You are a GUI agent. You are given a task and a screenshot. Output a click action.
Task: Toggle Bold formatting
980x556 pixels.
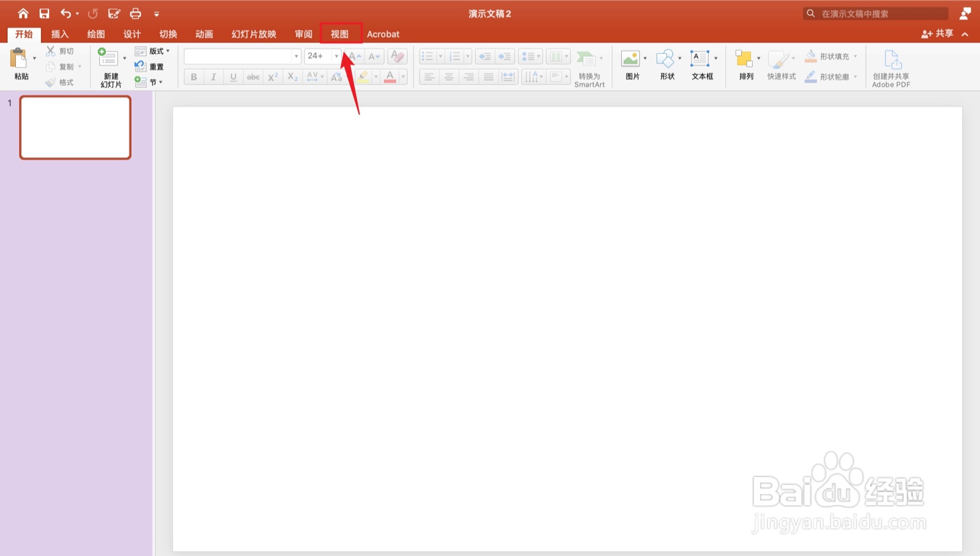click(x=194, y=77)
